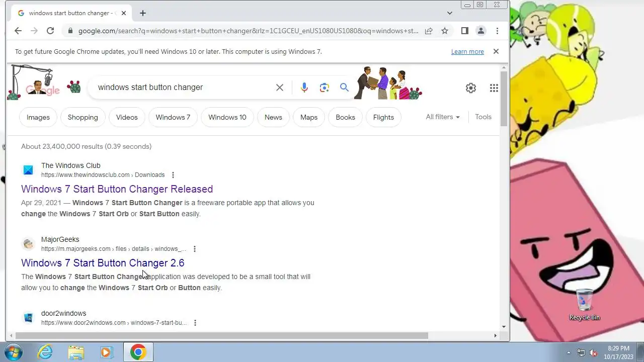Select the Windows 7 filter chip
This screenshot has height=362, width=644.
173,117
